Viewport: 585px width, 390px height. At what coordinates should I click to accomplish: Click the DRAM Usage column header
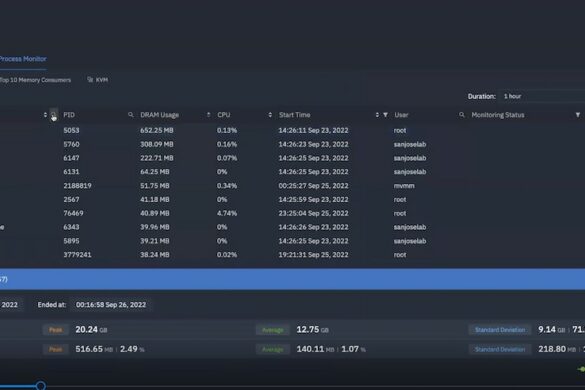tap(159, 115)
